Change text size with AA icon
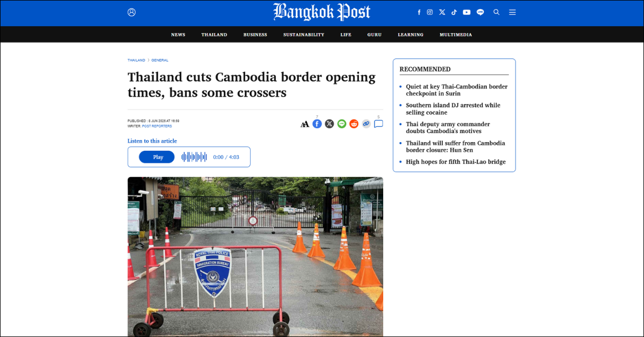This screenshot has height=337, width=644. point(305,124)
